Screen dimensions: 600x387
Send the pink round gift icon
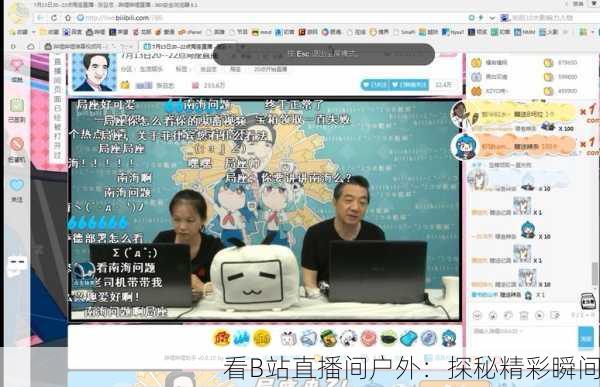368,338
